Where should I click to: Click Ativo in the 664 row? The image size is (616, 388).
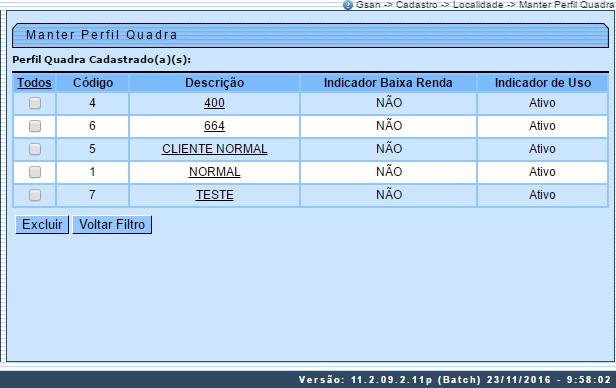(542, 126)
